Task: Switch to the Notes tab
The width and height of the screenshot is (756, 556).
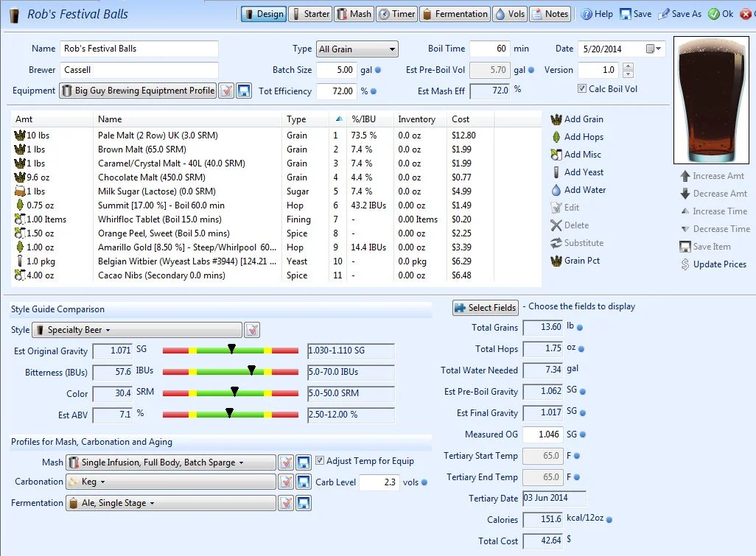Action: tap(550, 14)
